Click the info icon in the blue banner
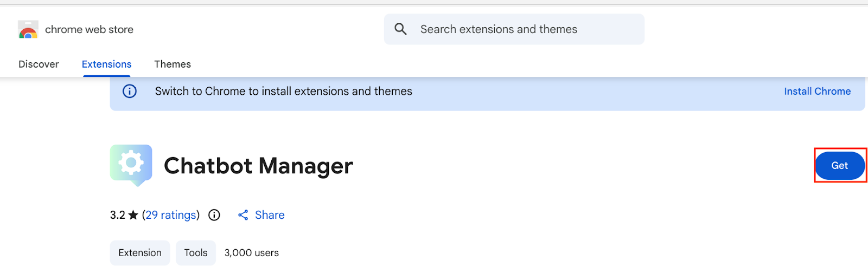Viewport: 868px width, 273px height. (130, 91)
